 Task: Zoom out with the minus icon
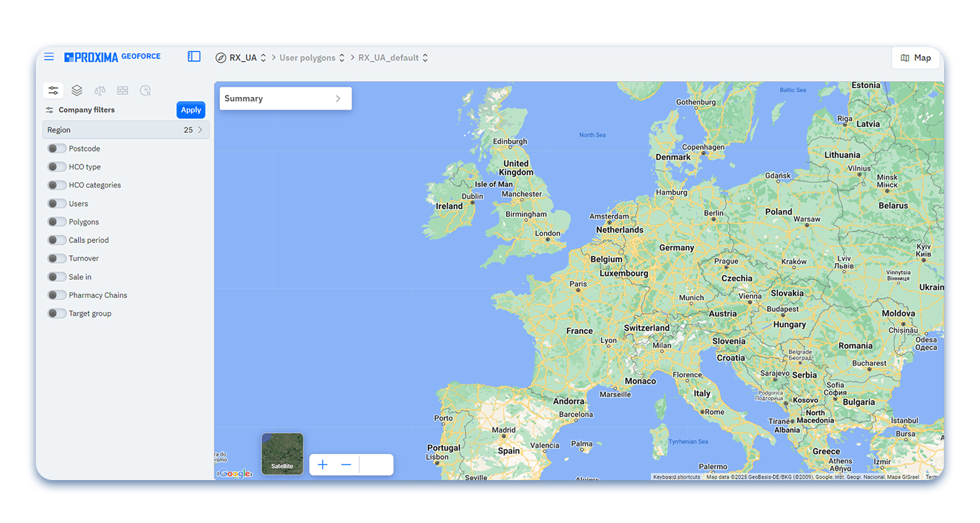click(x=346, y=465)
